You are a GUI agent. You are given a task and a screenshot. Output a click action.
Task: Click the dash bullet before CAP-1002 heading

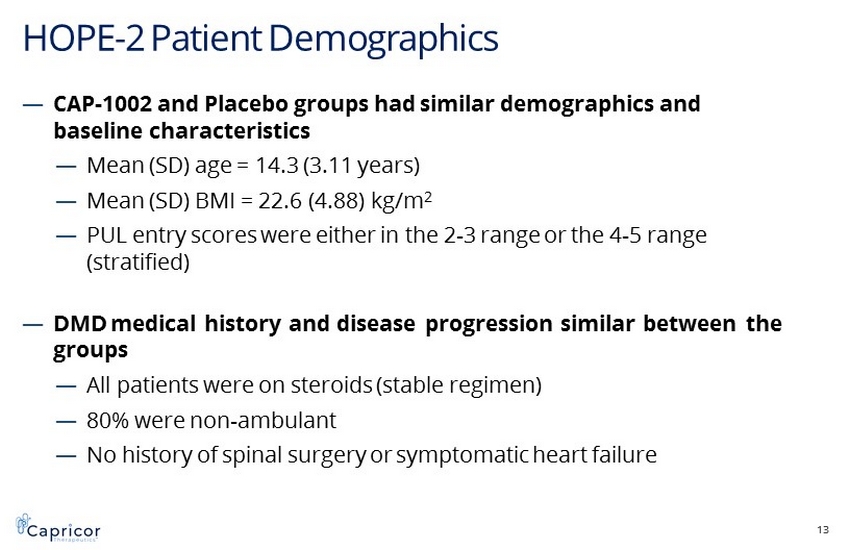[32, 104]
